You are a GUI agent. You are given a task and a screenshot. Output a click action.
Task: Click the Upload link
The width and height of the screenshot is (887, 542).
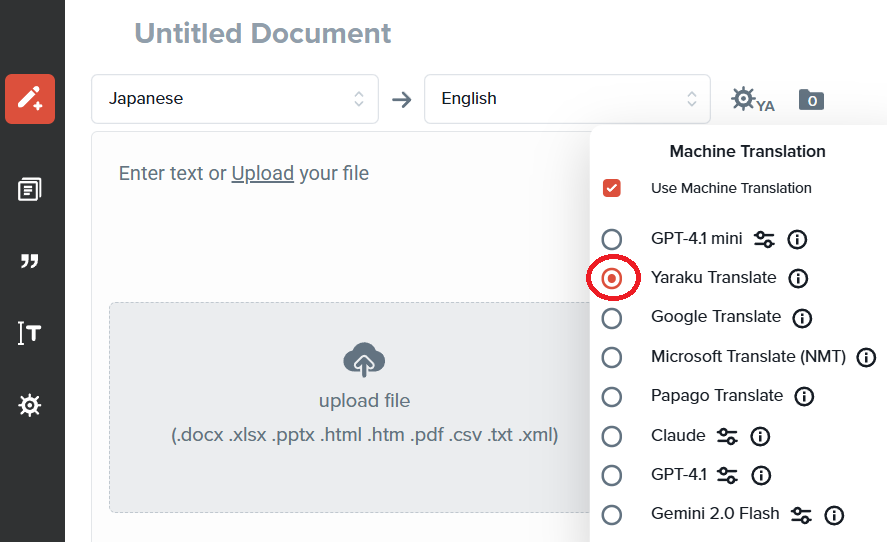click(x=262, y=173)
